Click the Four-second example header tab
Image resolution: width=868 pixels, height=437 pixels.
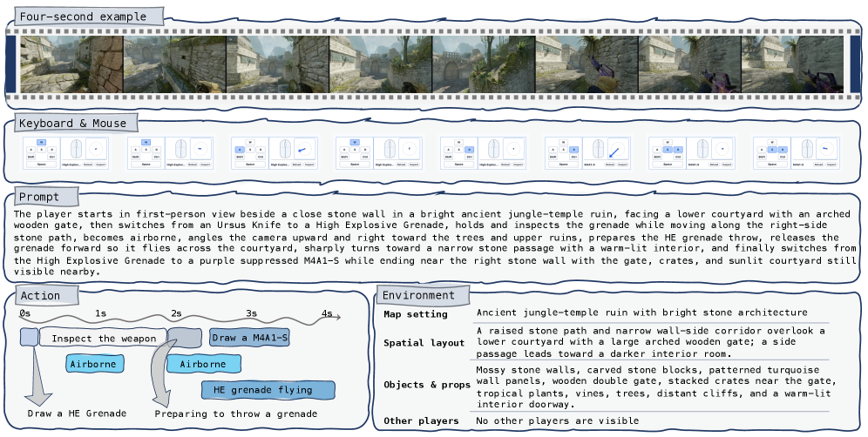pos(90,17)
